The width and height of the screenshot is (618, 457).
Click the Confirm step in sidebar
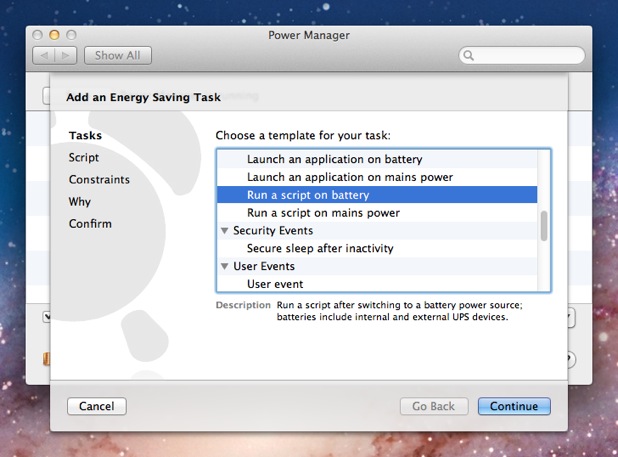[90, 224]
